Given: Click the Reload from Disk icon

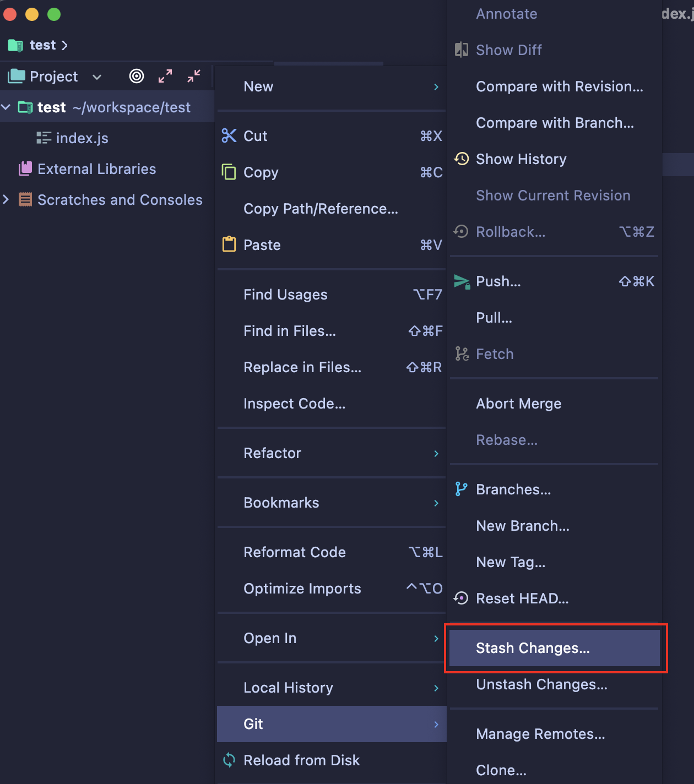Looking at the screenshot, I should pyautogui.click(x=229, y=760).
